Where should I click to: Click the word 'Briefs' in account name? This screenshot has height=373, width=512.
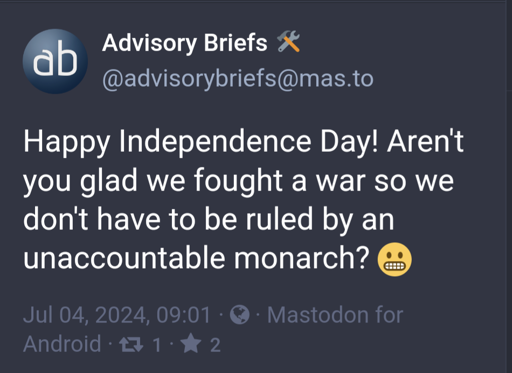click(x=236, y=43)
